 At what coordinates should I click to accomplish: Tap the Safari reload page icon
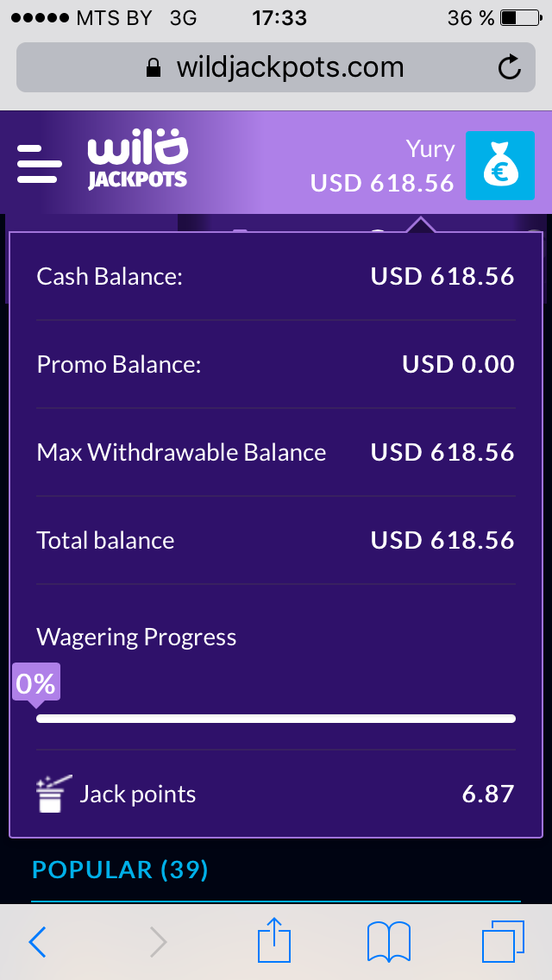click(510, 67)
